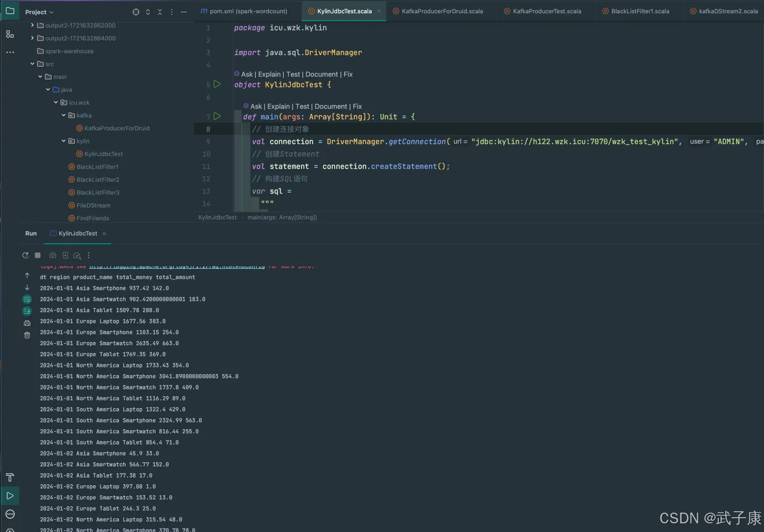Switch to KafkaProducerTest.scala tab

tap(547, 11)
